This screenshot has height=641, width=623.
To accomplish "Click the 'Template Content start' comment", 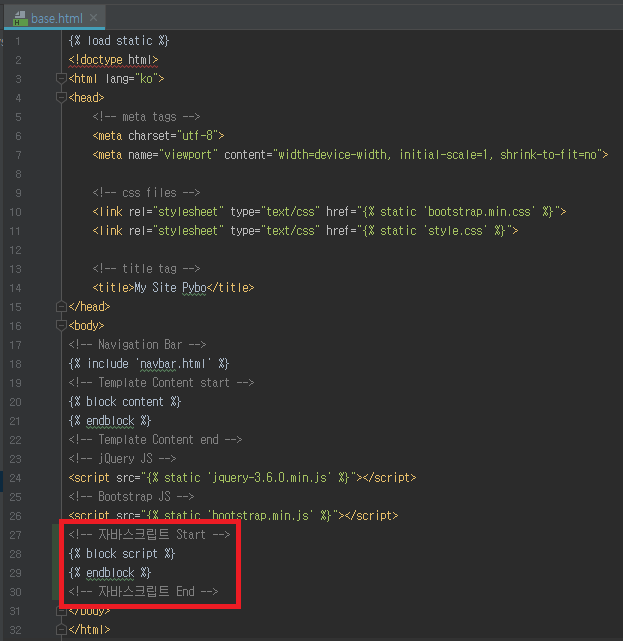I will point(161,383).
